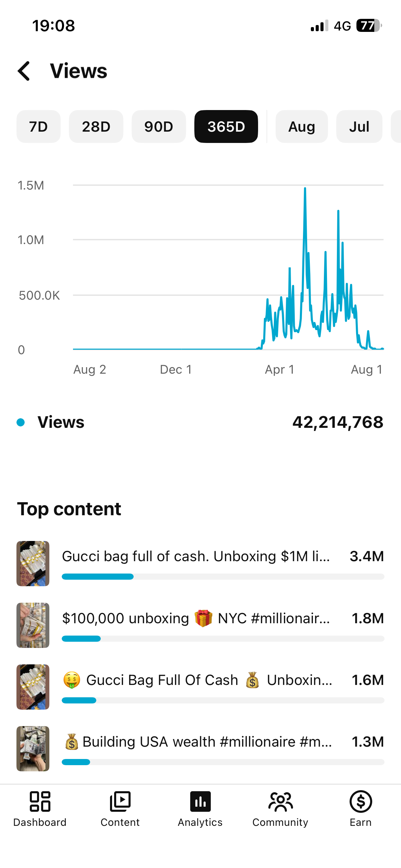Switch to the Jul month filter
401x868 pixels.
coord(359,126)
